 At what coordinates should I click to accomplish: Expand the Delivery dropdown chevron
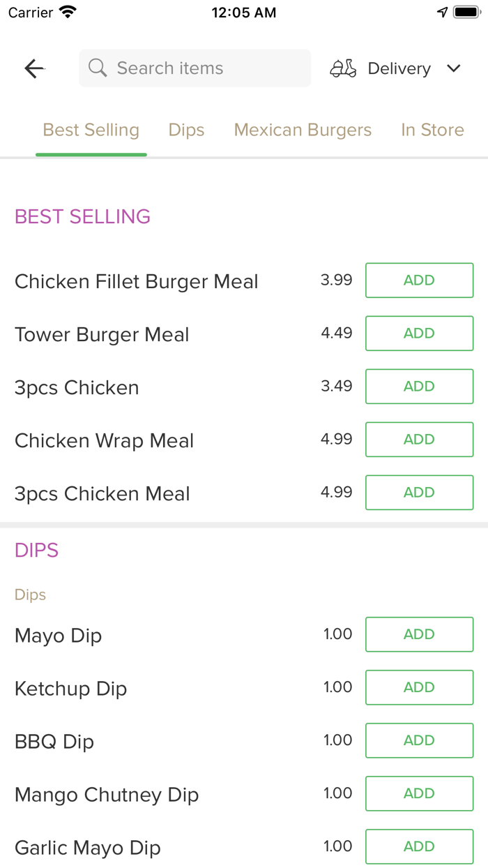click(x=454, y=68)
